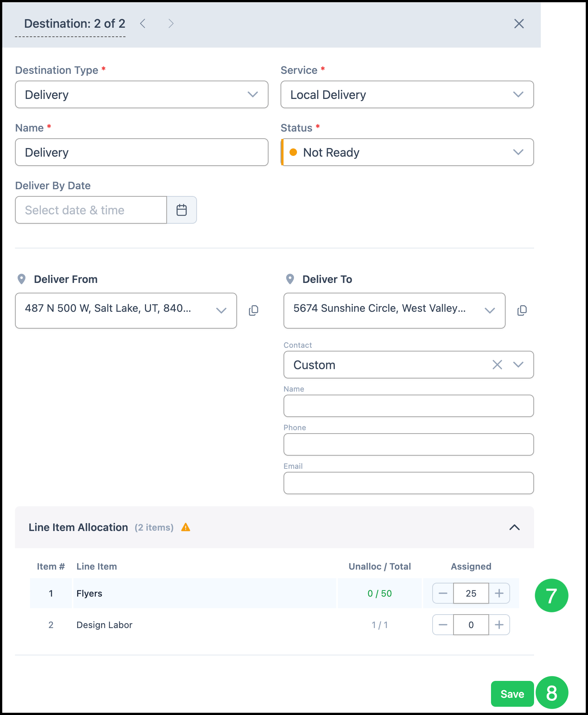Expand the Contact Custom dropdown arrow
This screenshot has height=715, width=588.
(x=518, y=365)
